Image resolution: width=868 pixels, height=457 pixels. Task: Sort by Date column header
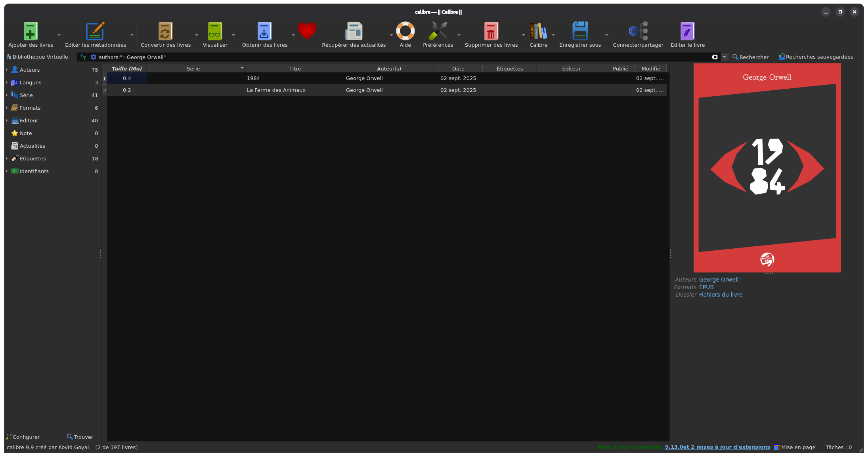pos(458,69)
